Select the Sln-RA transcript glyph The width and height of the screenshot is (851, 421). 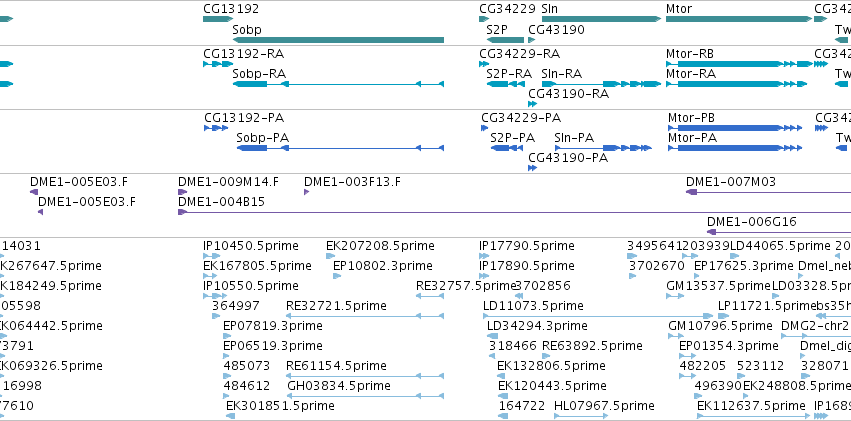pos(601,84)
